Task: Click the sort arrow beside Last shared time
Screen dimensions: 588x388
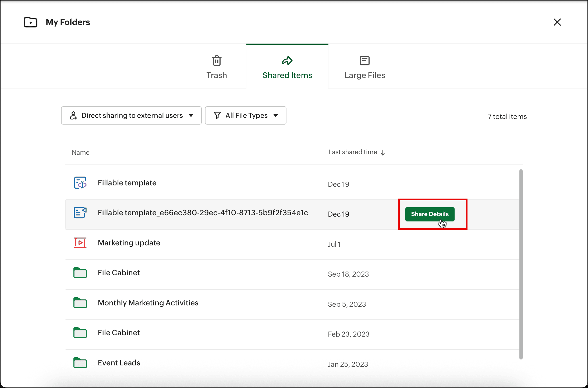Action: point(383,153)
